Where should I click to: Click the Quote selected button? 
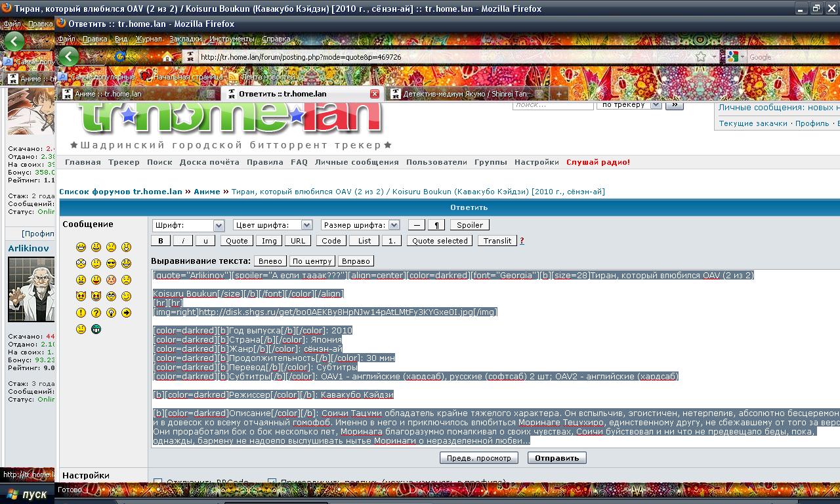[x=440, y=241]
